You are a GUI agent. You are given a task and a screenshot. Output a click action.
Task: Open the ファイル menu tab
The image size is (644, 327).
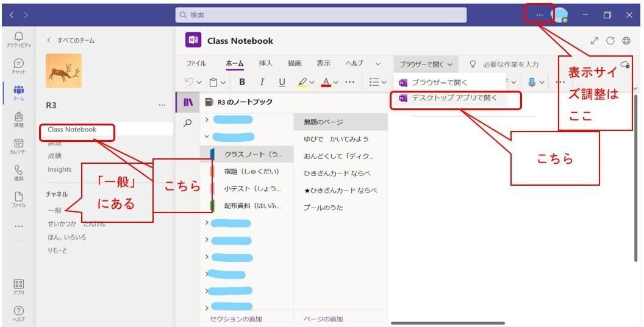click(x=196, y=63)
